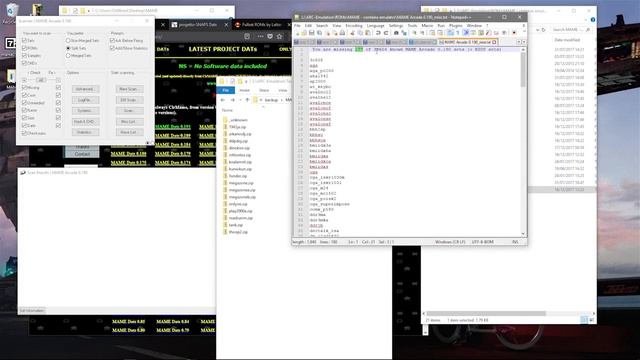Toggle the Missing check option
The image size is (640, 360).
[x=24, y=87]
